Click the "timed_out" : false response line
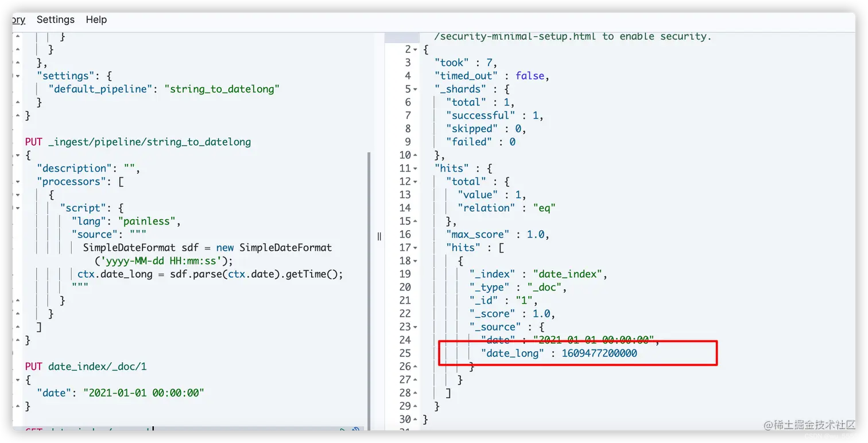 (492, 76)
